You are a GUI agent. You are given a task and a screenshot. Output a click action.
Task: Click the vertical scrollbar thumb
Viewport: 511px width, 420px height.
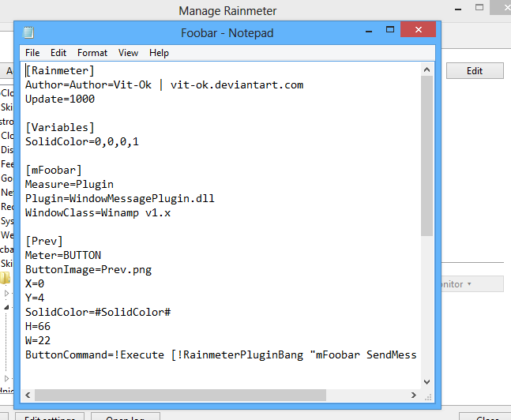(426, 156)
